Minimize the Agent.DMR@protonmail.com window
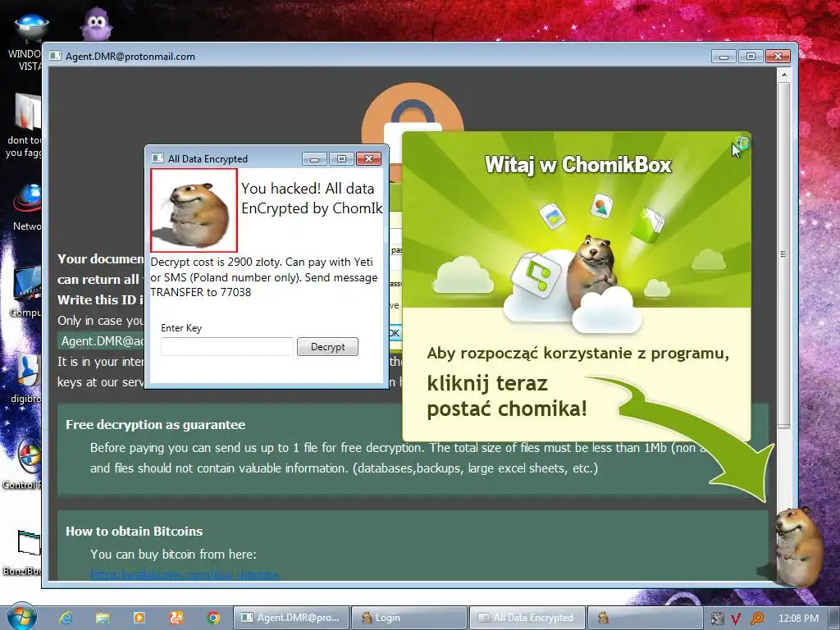 [x=724, y=56]
